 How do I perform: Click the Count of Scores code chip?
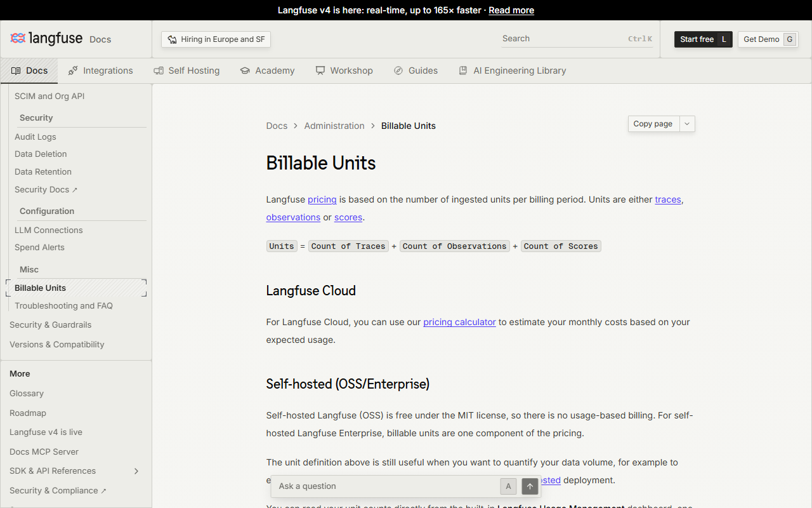[561, 246]
